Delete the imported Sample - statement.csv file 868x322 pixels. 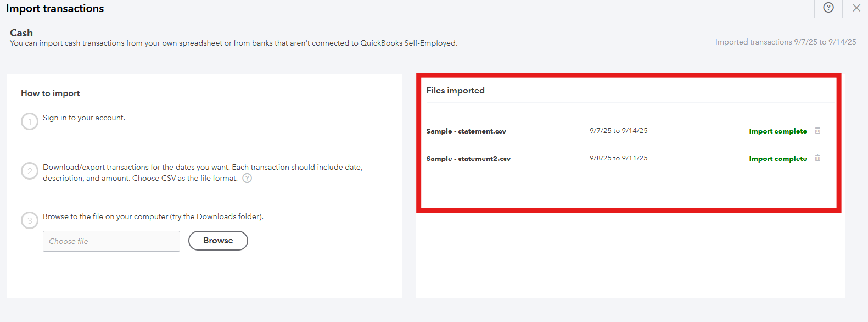817,131
